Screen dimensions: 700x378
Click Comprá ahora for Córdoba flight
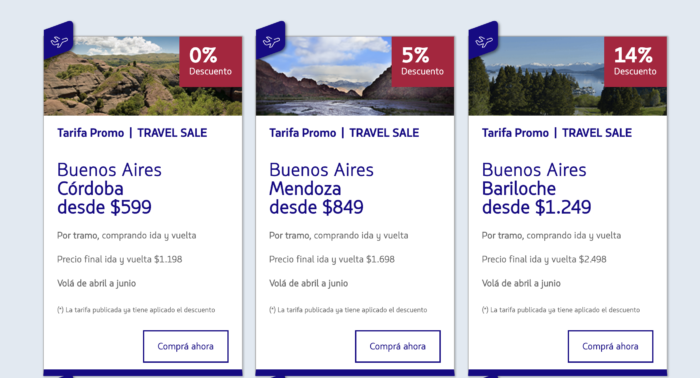[186, 346]
